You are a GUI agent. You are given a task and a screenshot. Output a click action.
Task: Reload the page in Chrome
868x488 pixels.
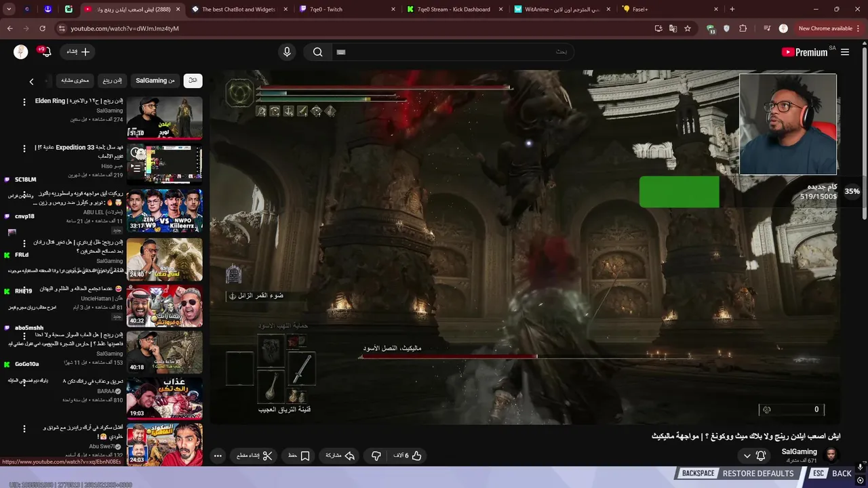(x=43, y=28)
